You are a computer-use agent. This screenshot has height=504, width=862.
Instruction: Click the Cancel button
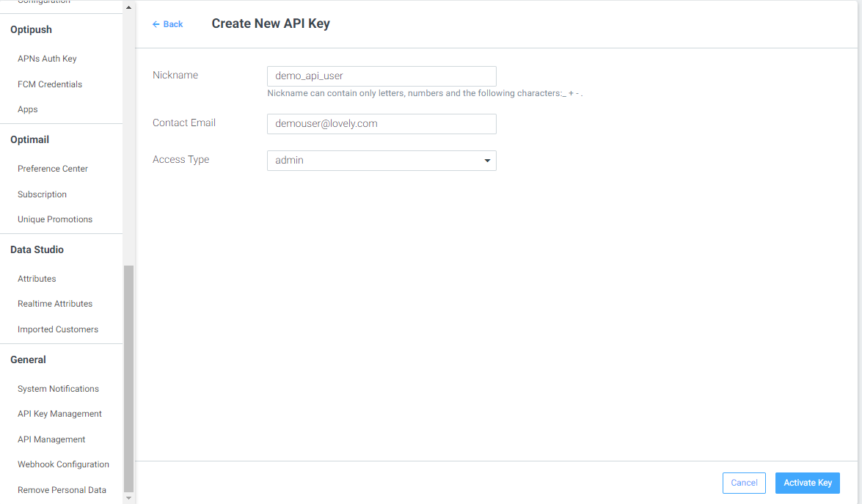744,483
